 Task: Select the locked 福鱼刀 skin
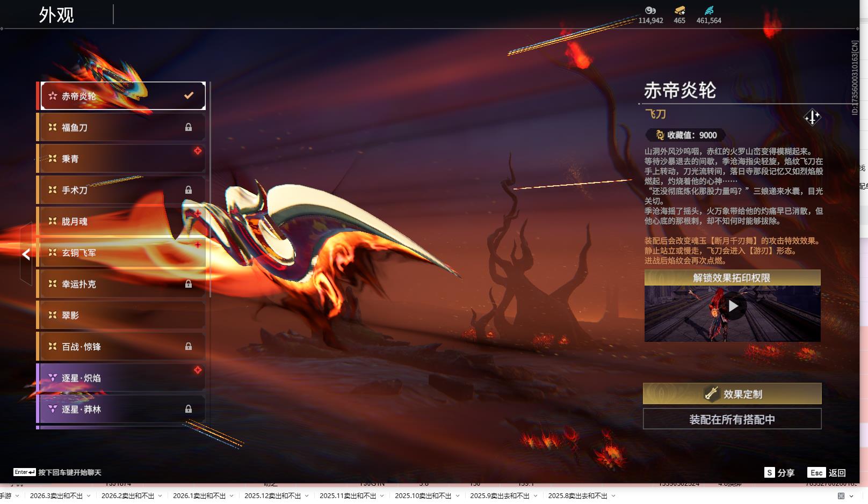click(123, 127)
